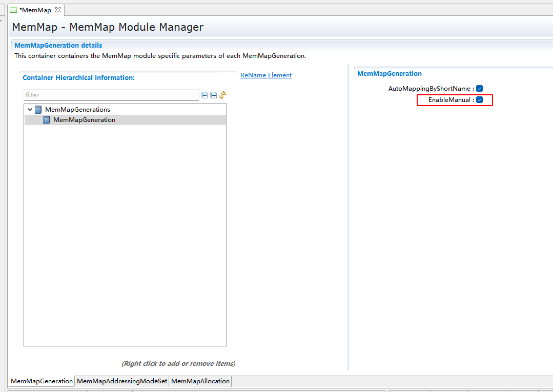Close the MemMap editor tab
Screen dimensions: 553x392
click(x=58, y=10)
